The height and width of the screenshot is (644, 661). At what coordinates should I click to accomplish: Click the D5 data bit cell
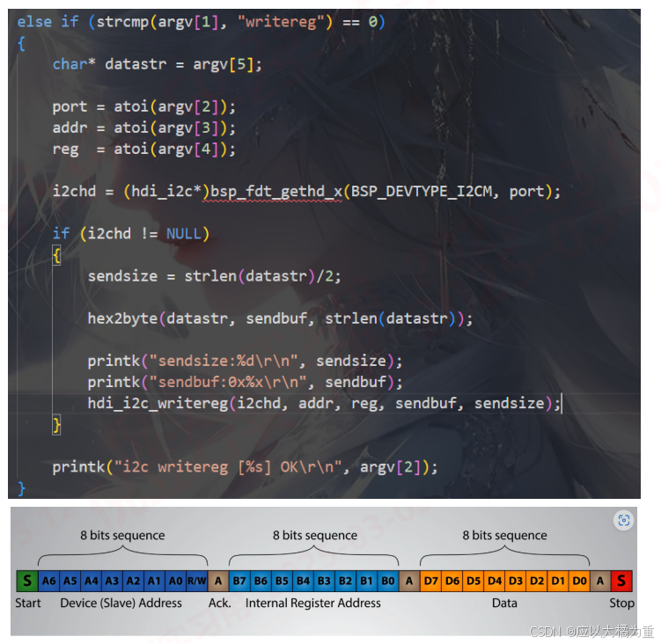point(474,581)
